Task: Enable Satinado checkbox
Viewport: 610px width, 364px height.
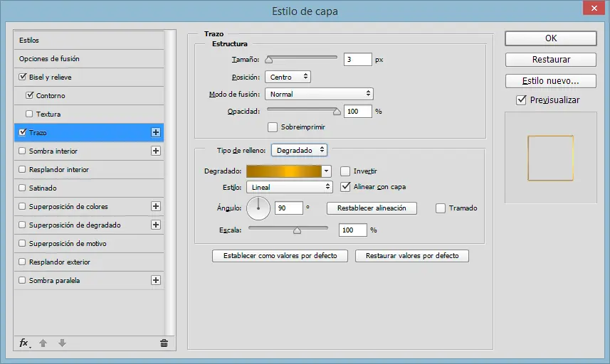Action: [22, 188]
